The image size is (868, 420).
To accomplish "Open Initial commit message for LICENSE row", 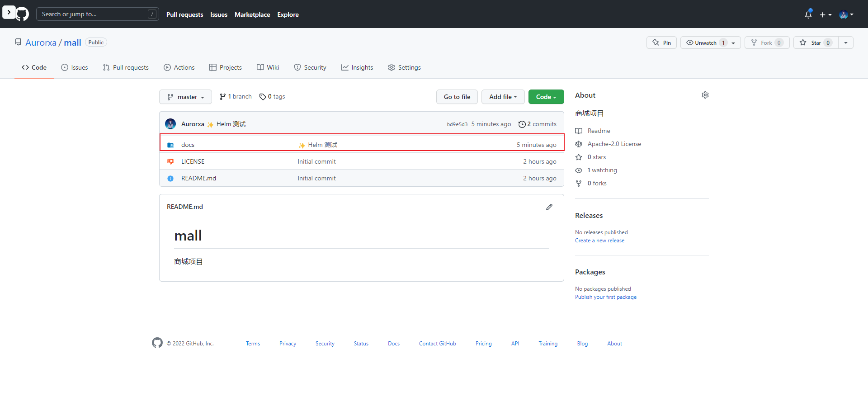I will (316, 161).
